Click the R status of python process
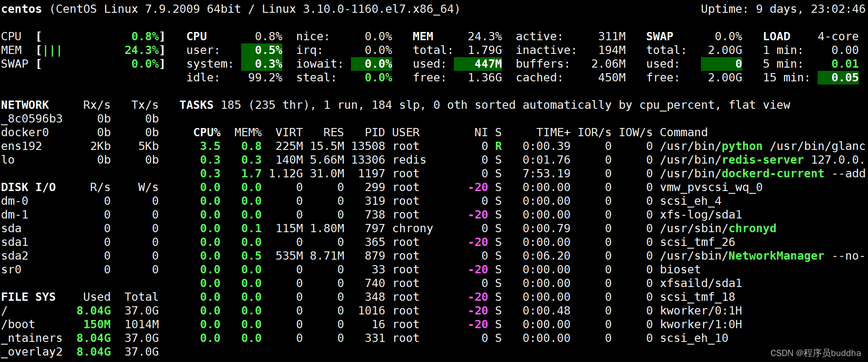Image resolution: width=868 pixels, height=362 pixels. [498, 146]
